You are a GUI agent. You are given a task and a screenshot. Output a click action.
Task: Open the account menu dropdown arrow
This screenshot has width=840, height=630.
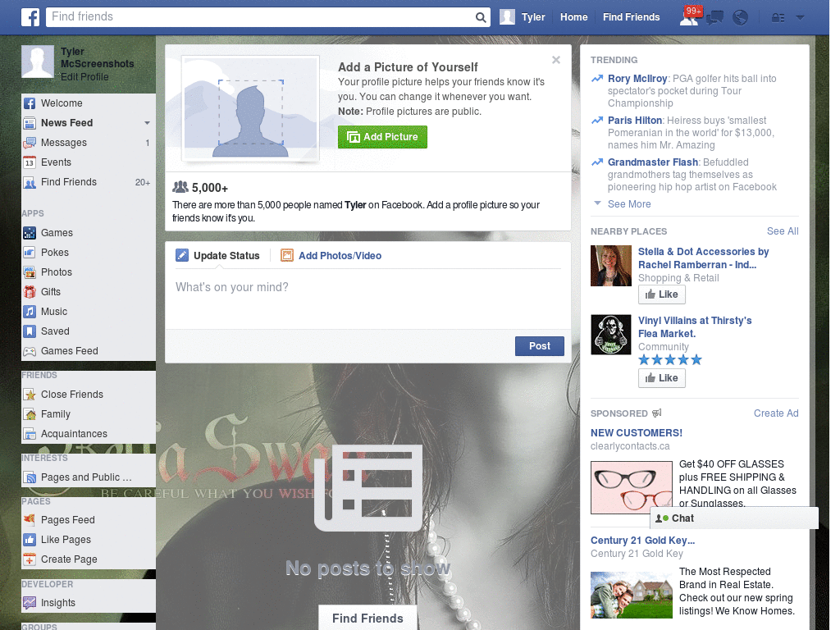tap(801, 18)
